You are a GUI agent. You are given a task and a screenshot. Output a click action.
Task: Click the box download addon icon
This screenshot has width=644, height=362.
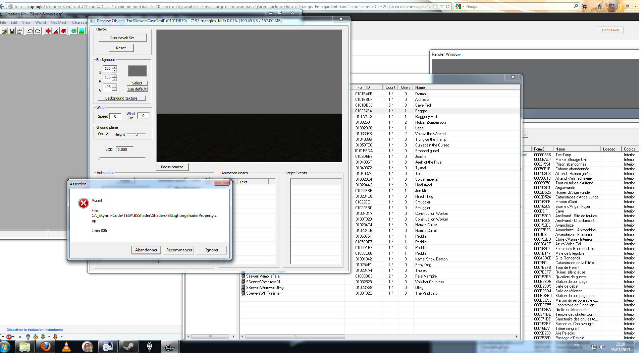pos(36,337)
